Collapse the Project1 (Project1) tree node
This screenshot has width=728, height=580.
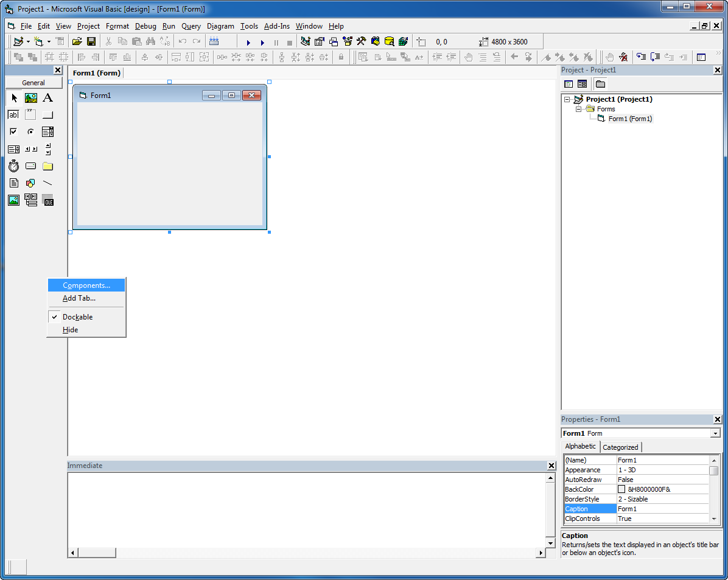569,99
